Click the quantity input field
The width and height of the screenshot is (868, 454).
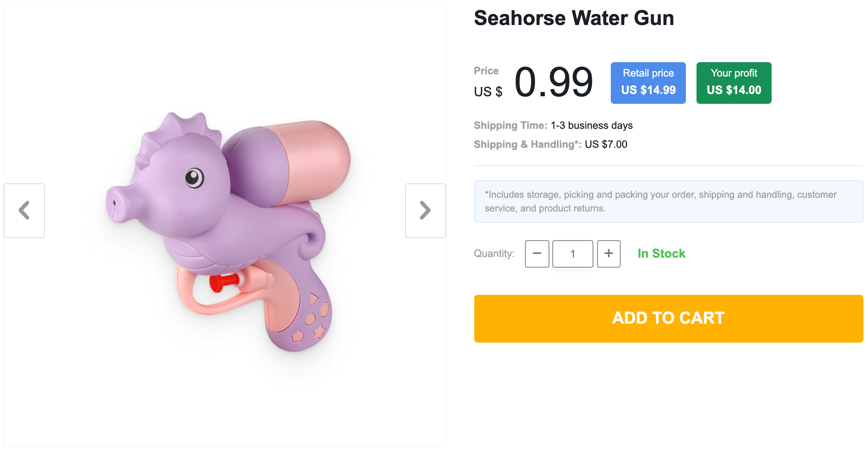click(x=572, y=254)
